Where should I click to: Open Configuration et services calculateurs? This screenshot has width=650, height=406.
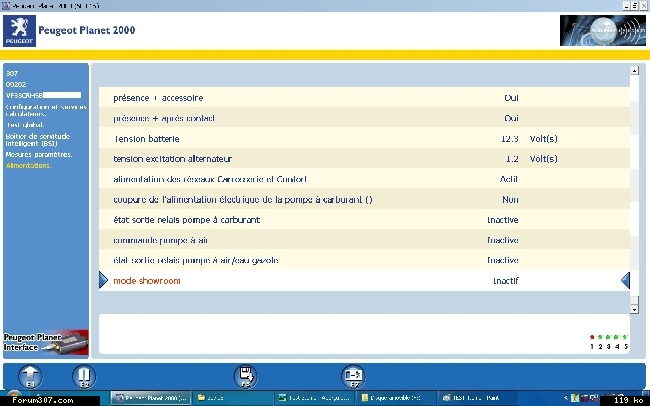(x=46, y=110)
